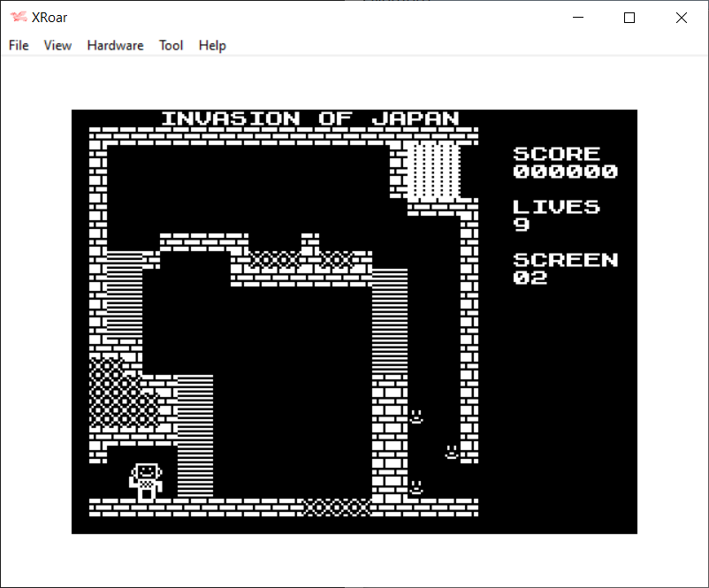Image resolution: width=709 pixels, height=588 pixels.
Task: Open the View menu
Action: 57,45
